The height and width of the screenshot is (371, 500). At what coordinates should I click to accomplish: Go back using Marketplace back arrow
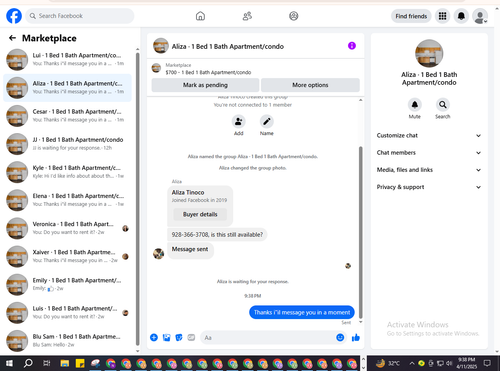(x=12, y=38)
